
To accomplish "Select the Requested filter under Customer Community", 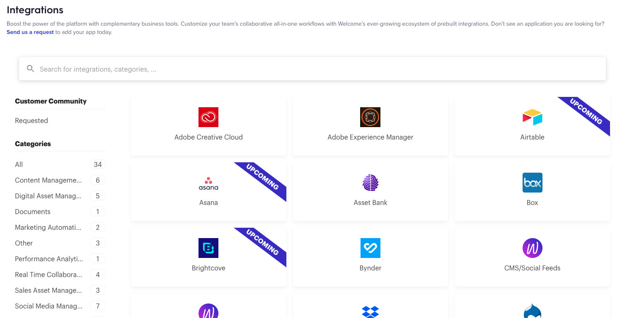I will coord(31,120).
